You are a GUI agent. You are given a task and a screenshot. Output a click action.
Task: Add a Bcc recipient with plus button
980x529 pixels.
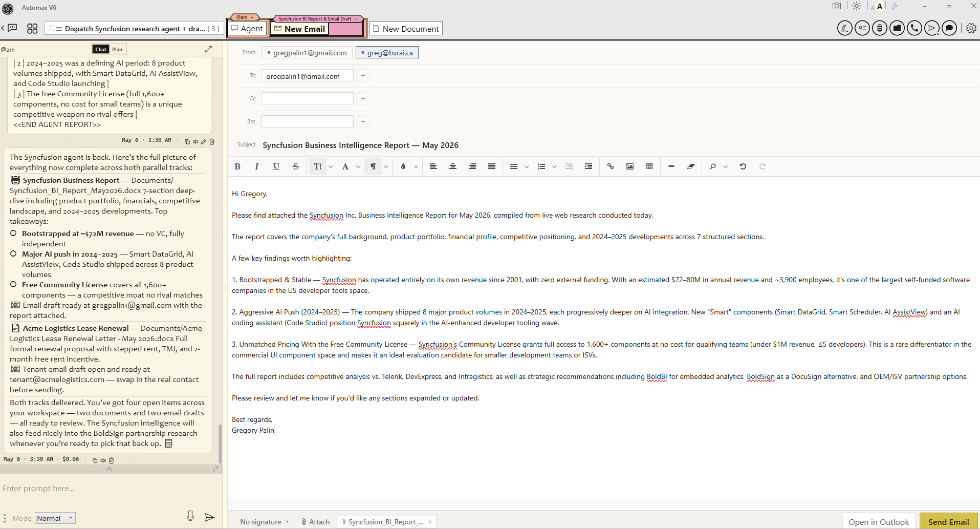click(363, 121)
